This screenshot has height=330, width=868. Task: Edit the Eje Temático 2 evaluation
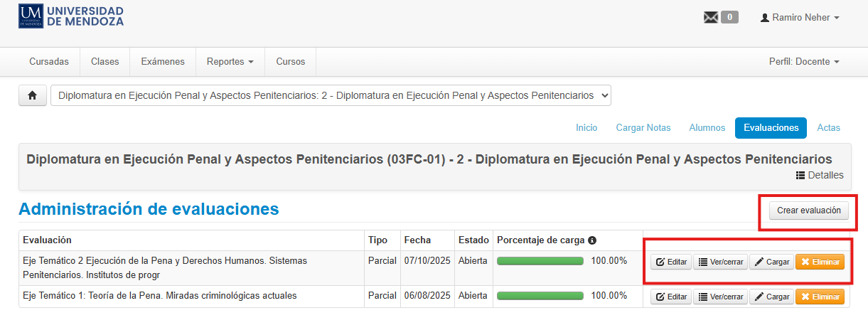(x=671, y=262)
